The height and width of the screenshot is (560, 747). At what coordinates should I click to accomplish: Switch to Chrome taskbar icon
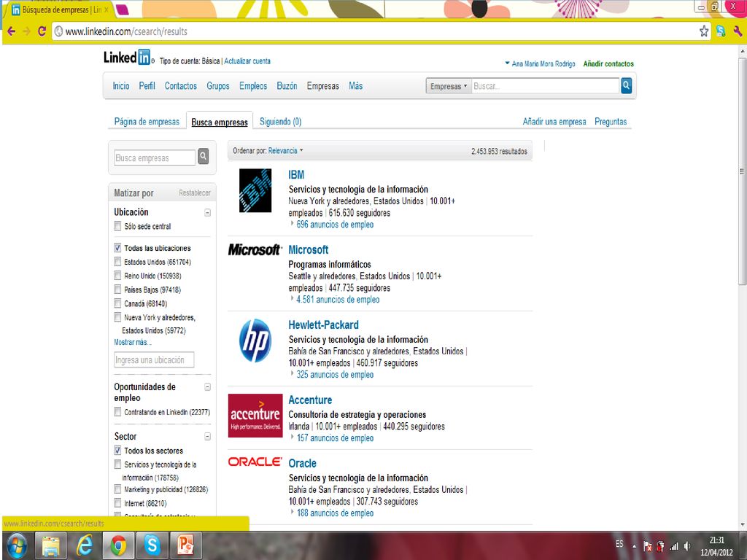[x=118, y=545]
